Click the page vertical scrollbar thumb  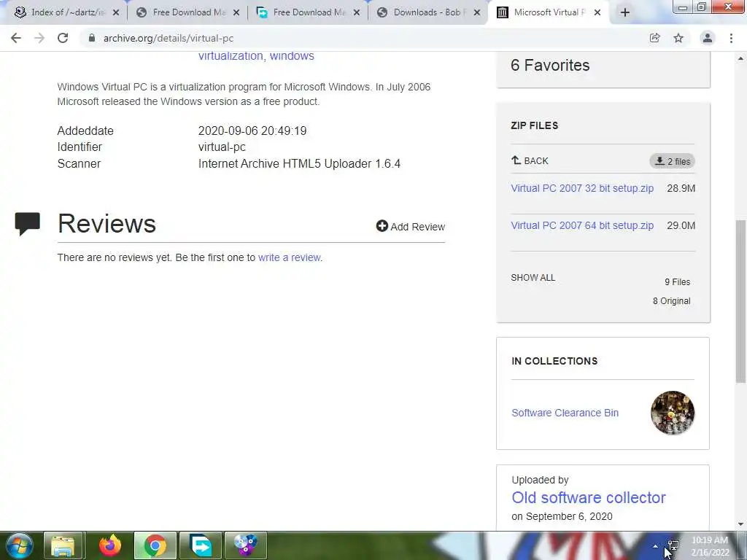tap(740, 301)
